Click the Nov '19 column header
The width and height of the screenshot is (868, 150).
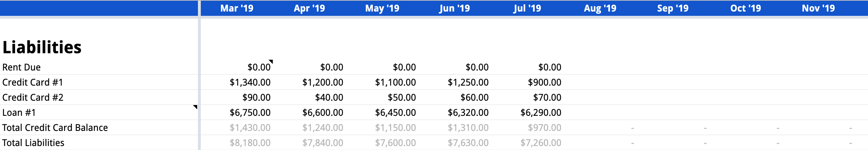pyautogui.click(x=818, y=8)
